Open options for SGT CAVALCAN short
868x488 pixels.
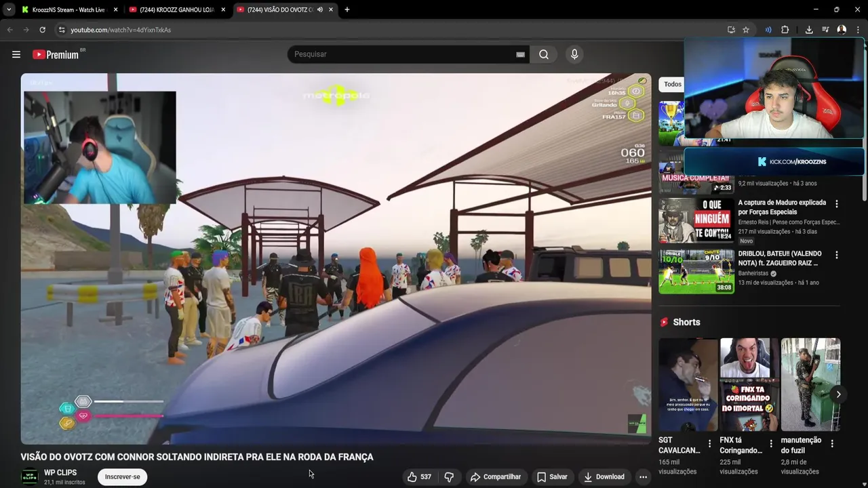(709, 444)
